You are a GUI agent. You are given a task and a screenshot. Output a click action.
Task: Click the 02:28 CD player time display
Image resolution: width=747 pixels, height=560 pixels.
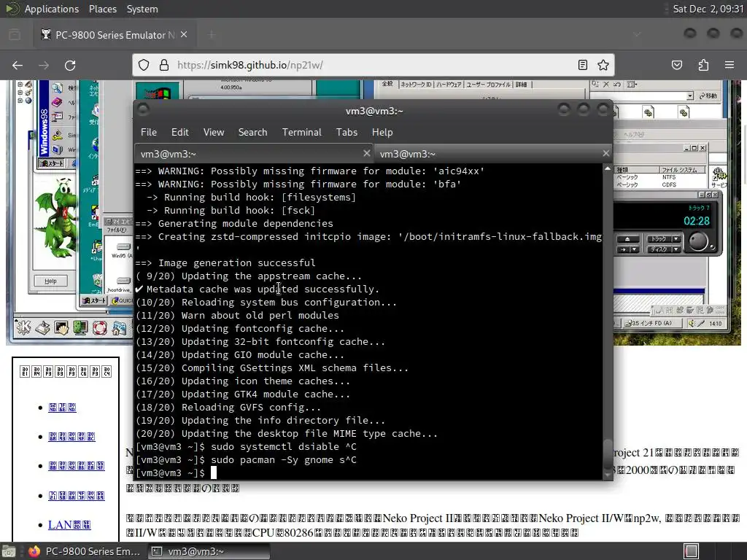click(697, 221)
